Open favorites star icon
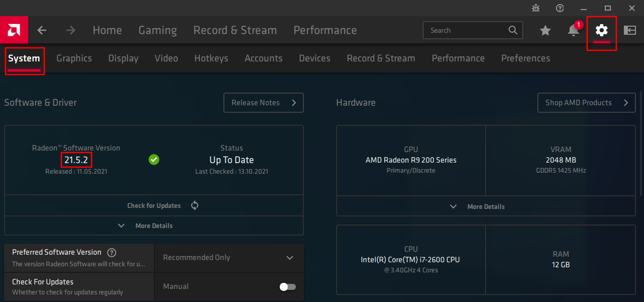The image size is (644, 302). [545, 31]
